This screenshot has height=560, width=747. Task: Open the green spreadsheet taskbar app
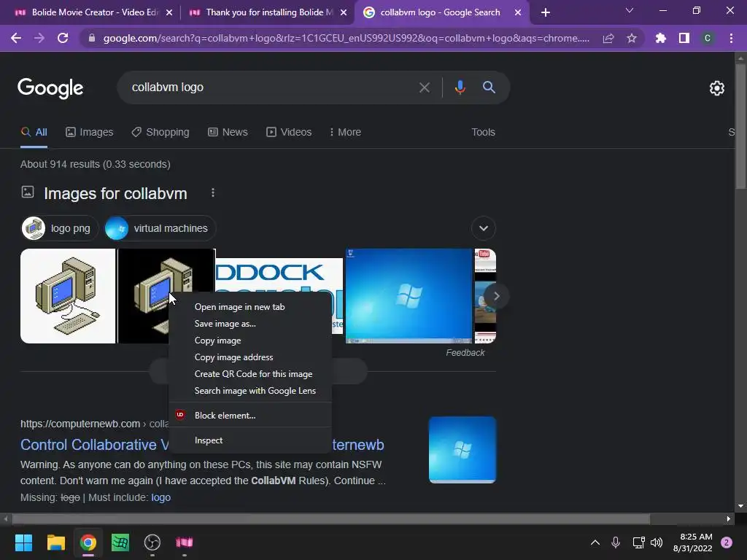pyautogui.click(x=120, y=542)
